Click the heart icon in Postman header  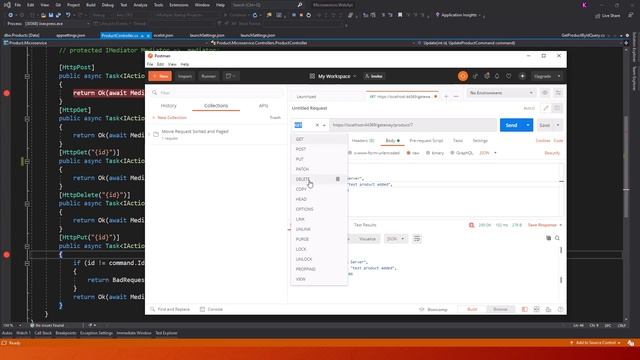pos(509,76)
